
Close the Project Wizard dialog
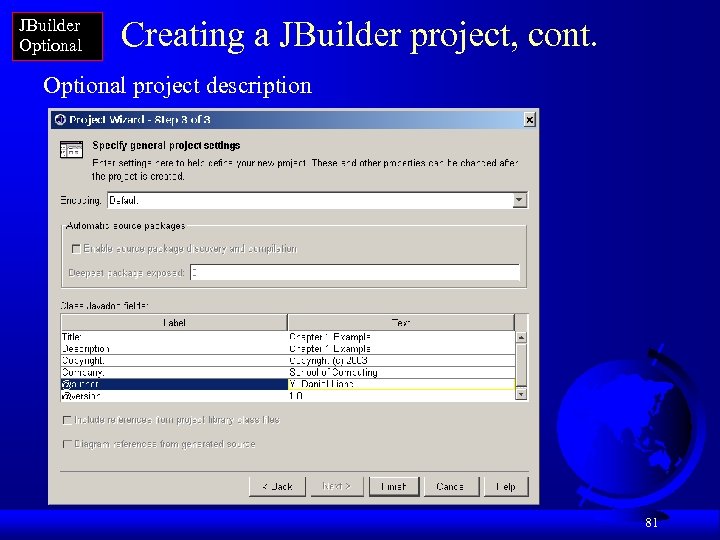529,120
